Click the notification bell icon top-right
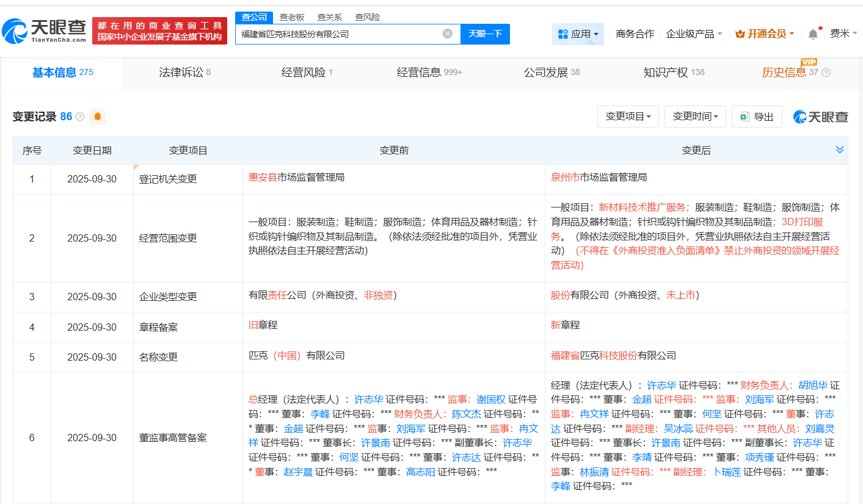Screen dimensions: 863x504 click(x=812, y=34)
